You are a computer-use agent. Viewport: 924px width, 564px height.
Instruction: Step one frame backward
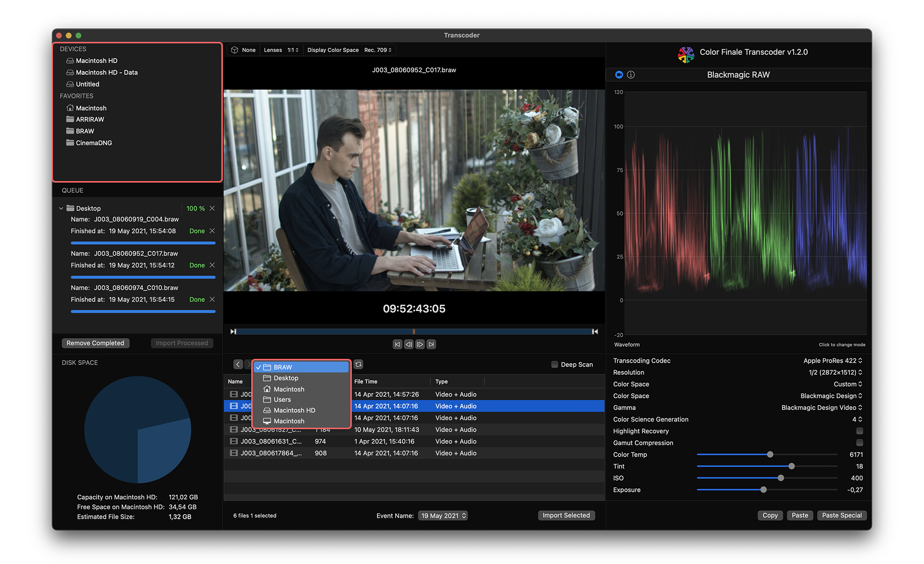(x=409, y=344)
